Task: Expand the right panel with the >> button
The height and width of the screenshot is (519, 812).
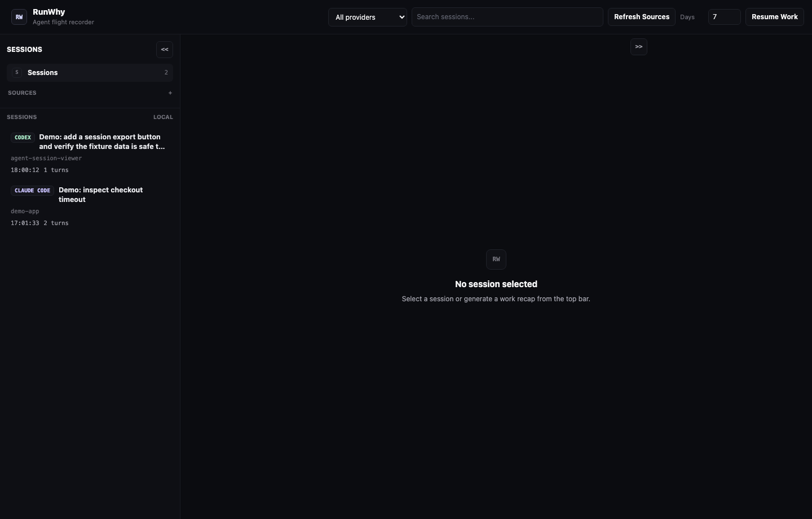Action: pos(639,47)
